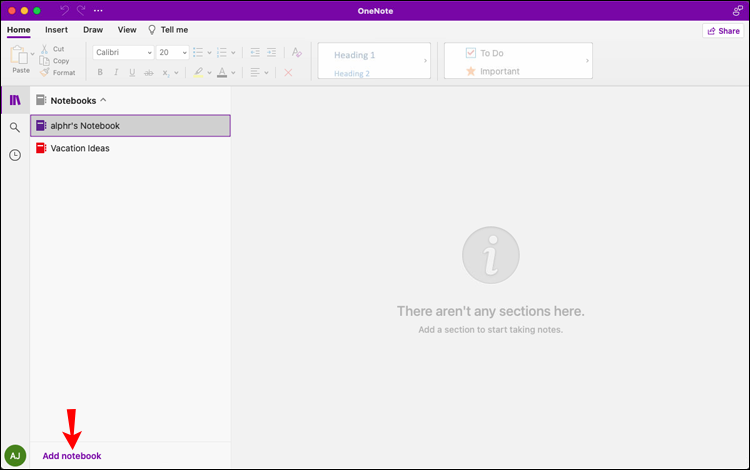This screenshot has width=750, height=470.
Task: Open the Tell me search box
Action: (168, 30)
